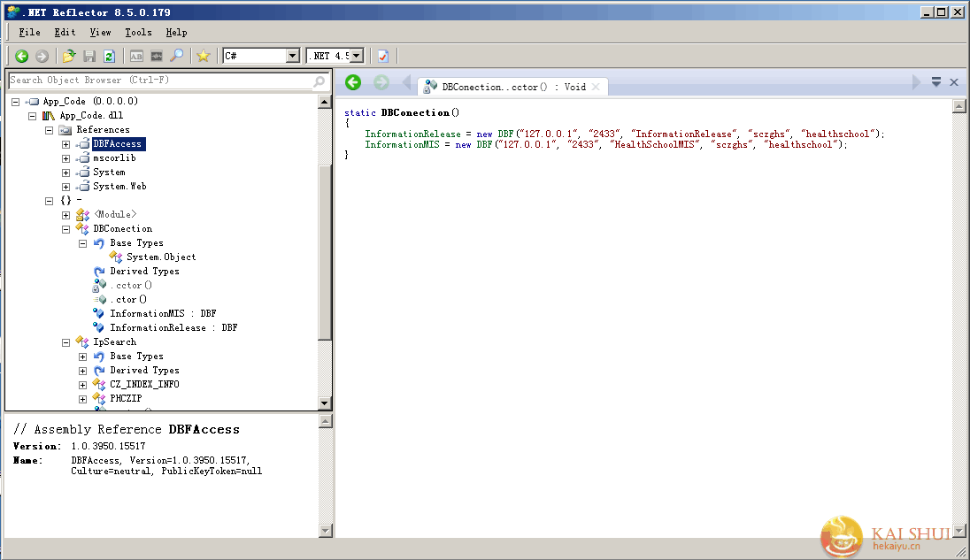Click the AB toolbar icon

(136, 57)
